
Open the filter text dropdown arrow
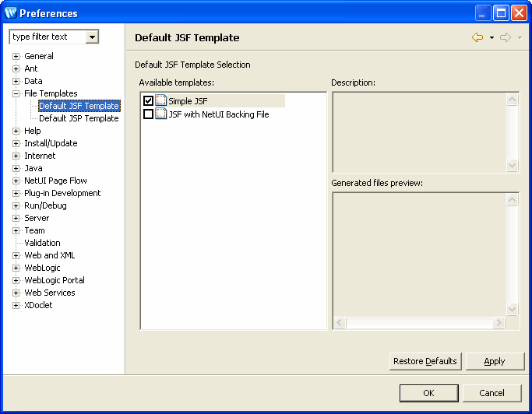coord(92,37)
